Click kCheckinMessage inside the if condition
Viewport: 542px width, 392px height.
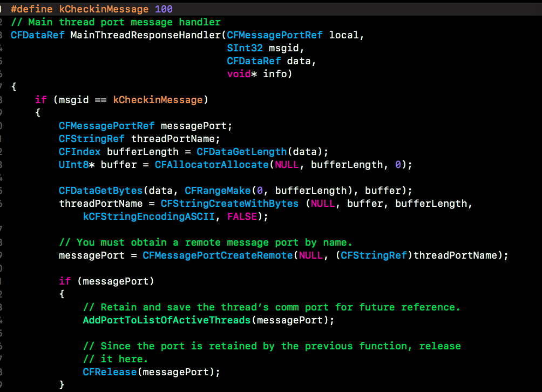[x=158, y=100]
